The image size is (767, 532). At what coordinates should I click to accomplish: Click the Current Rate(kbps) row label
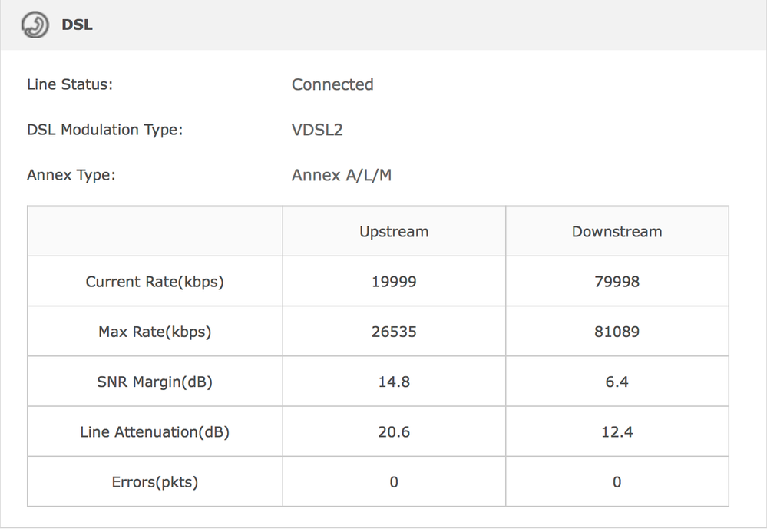click(154, 283)
